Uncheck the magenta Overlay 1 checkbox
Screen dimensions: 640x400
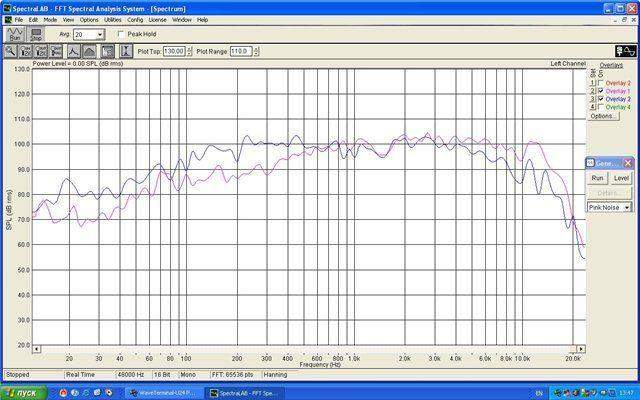coord(601,91)
